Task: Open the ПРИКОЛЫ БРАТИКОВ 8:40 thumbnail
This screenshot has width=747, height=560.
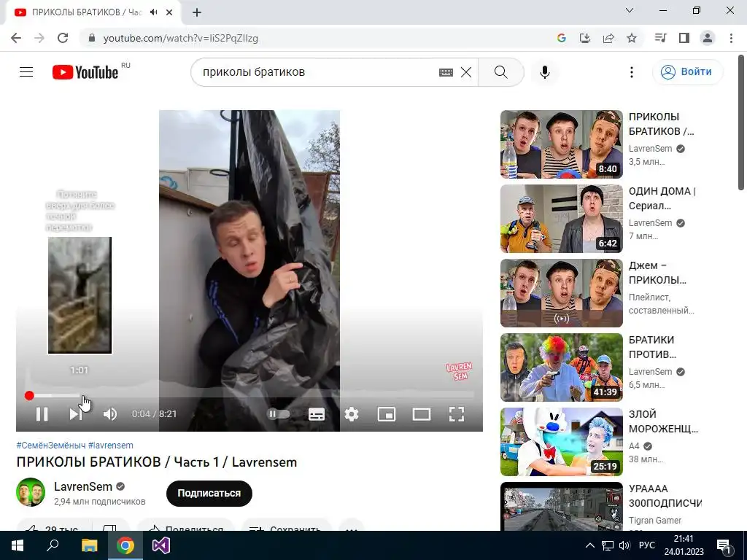Action: (561, 144)
